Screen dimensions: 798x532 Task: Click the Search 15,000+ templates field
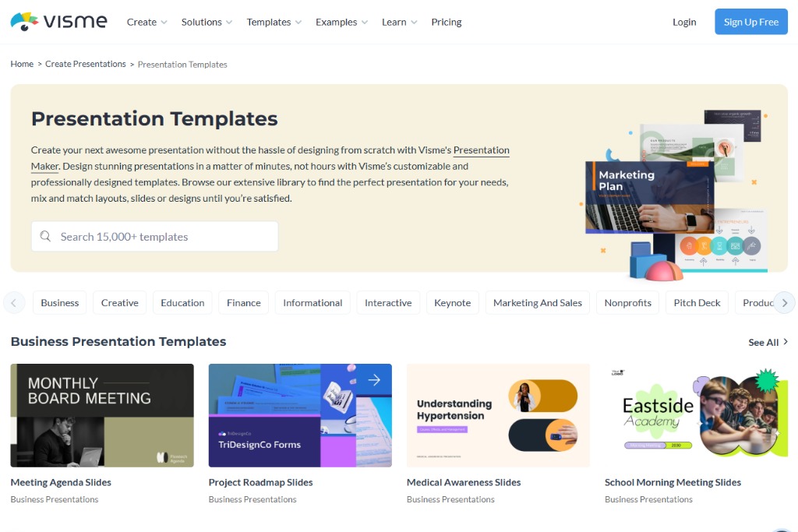coord(164,237)
